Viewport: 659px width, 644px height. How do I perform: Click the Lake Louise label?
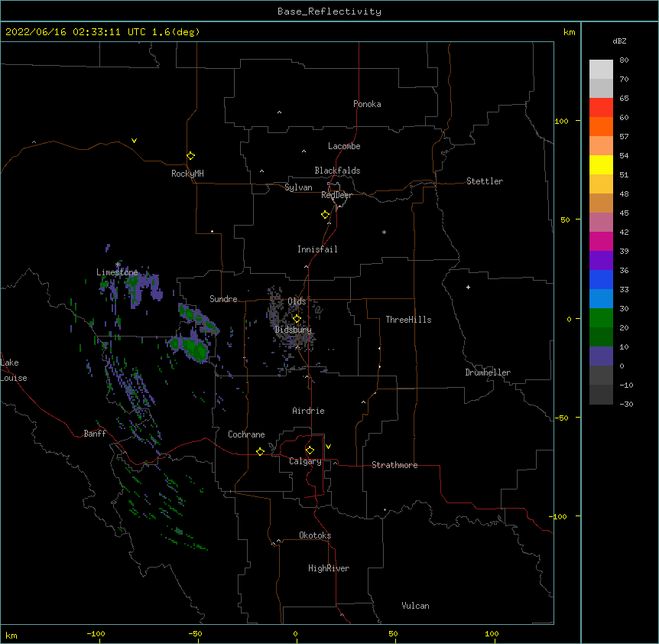(x=12, y=370)
